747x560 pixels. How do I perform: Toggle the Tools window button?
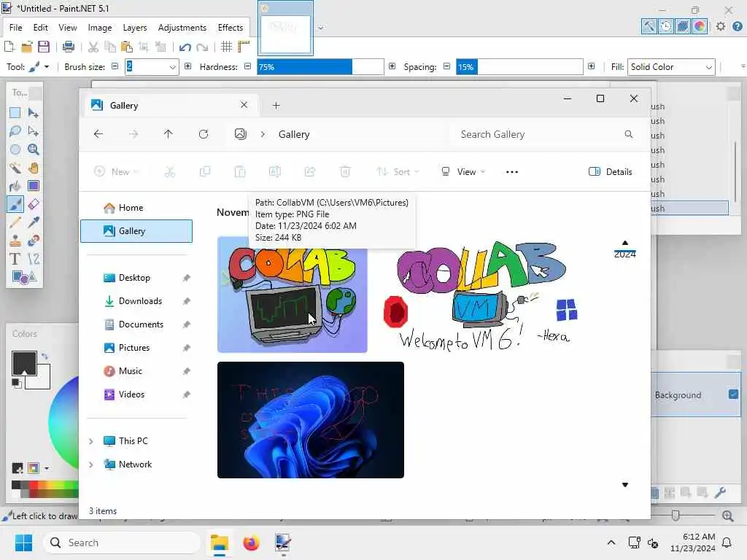click(649, 26)
